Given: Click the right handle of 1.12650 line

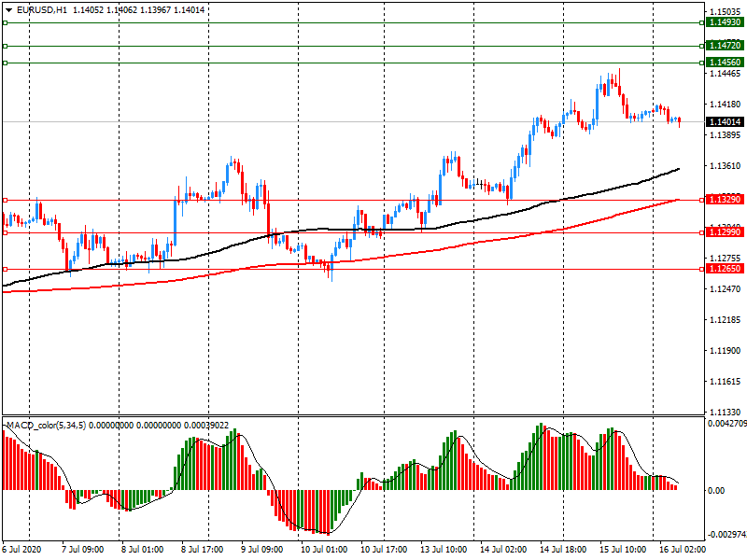Looking at the screenshot, I should pos(702,270).
